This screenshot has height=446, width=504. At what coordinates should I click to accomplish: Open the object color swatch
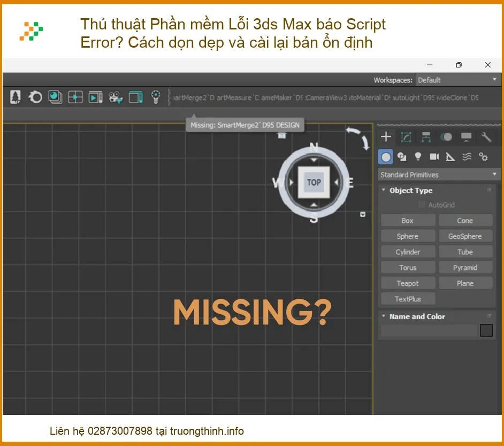[x=486, y=330]
